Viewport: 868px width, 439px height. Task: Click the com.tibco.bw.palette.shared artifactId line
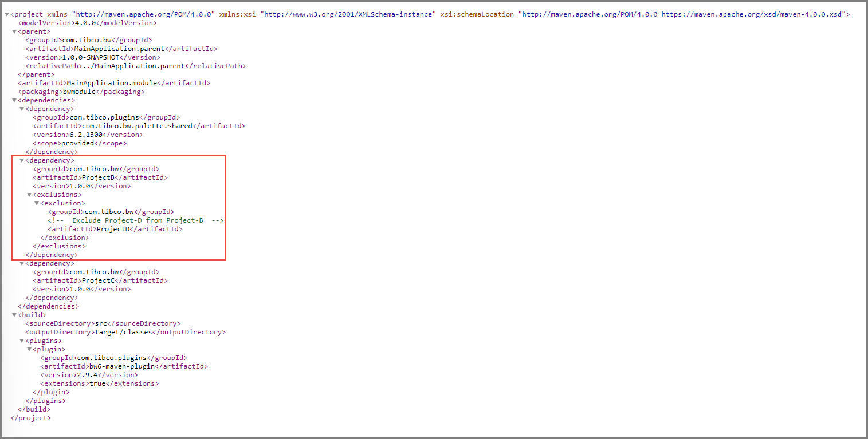pyautogui.click(x=139, y=126)
